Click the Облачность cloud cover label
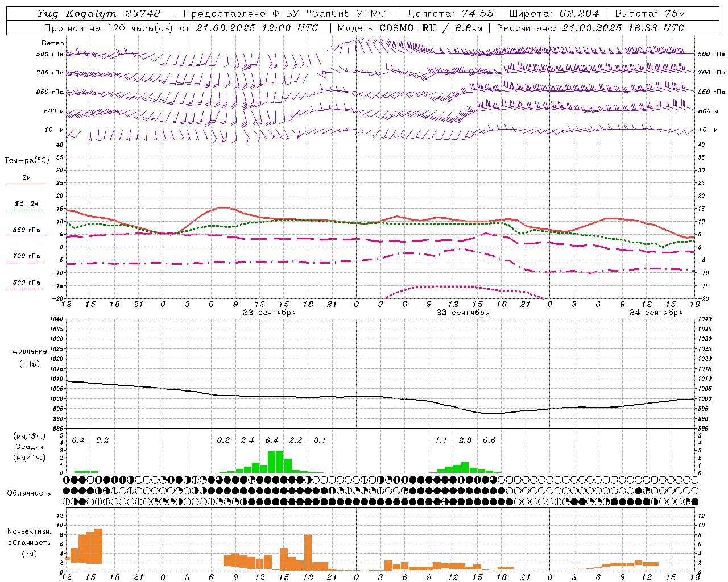Image resolution: width=728 pixels, height=582 pixels. point(29,493)
